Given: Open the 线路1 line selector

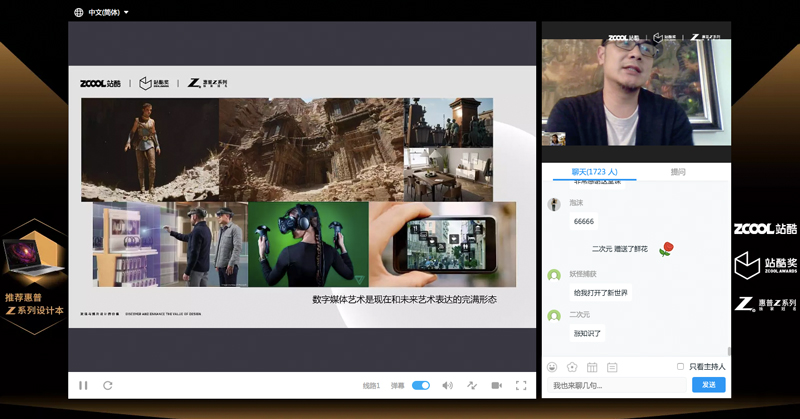Looking at the screenshot, I should (x=371, y=386).
